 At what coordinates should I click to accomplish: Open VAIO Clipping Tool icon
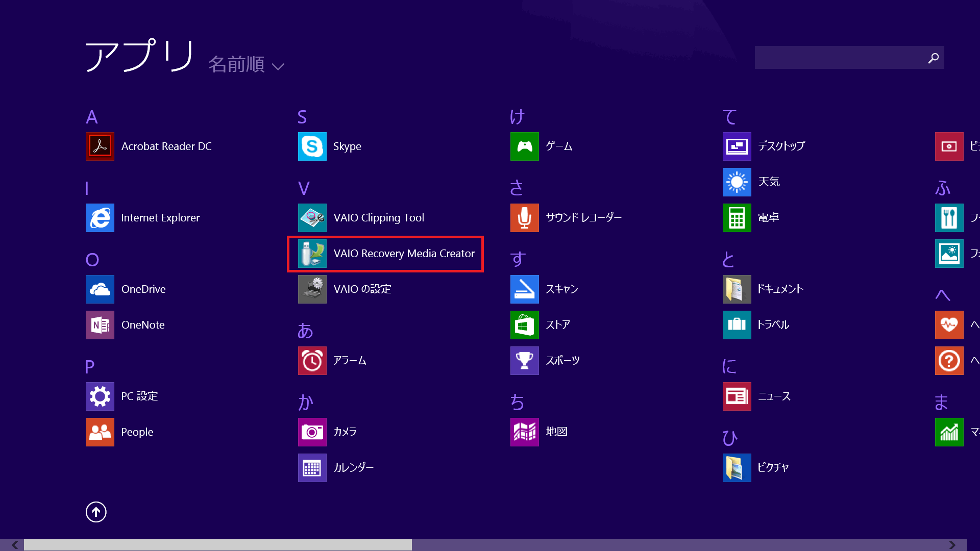click(312, 218)
